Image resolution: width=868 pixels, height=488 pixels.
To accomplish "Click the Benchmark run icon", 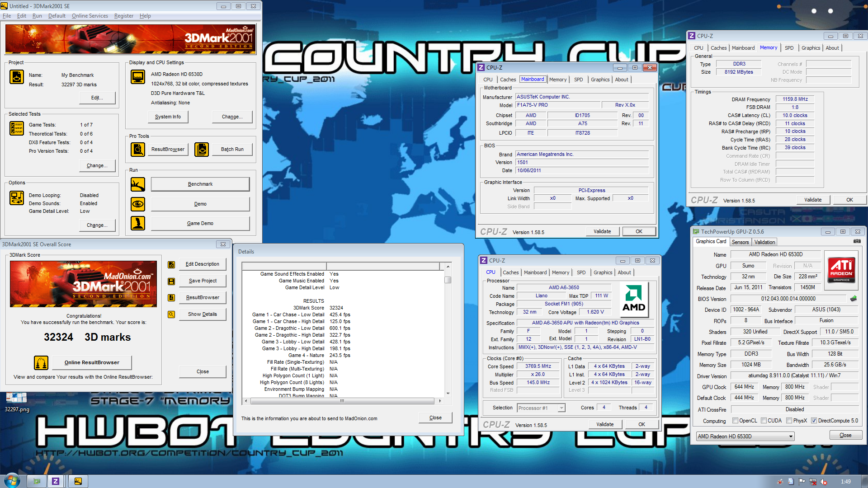I will point(138,184).
